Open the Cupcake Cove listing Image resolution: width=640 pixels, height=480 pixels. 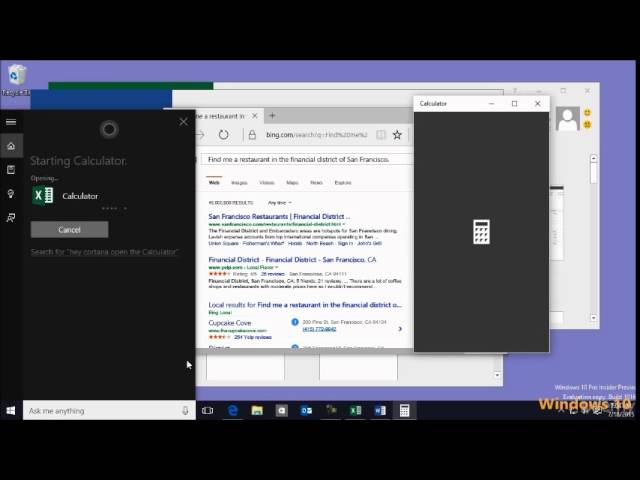[230, 323]
